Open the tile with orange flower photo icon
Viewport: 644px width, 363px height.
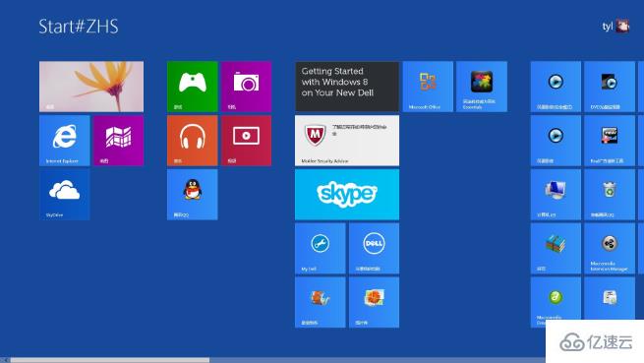(374, 302)
